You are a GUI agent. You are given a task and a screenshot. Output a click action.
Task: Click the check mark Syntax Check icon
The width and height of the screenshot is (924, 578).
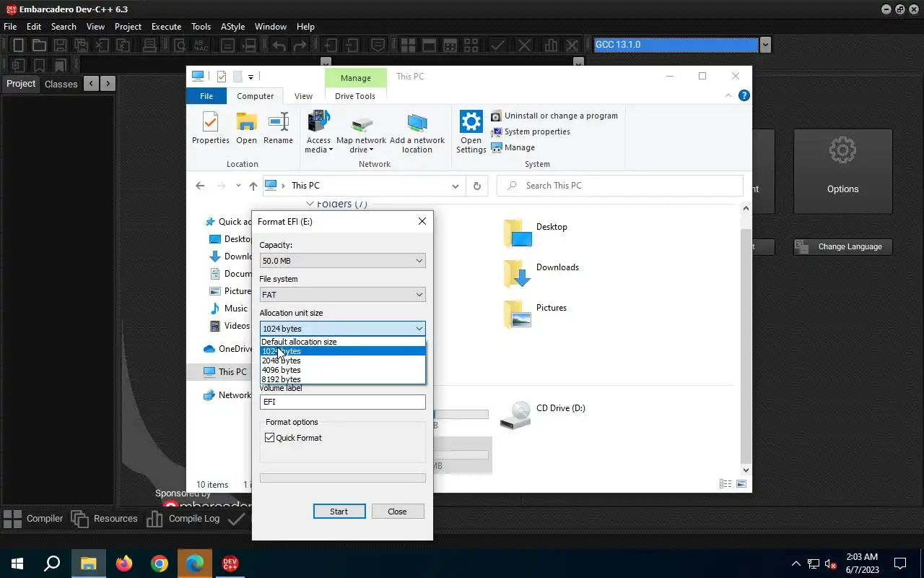click(497, 45)
